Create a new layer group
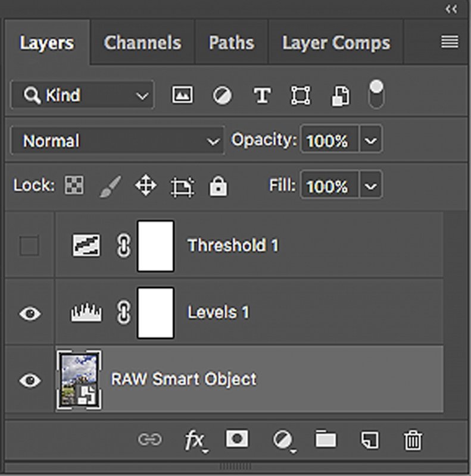The height and width of the screenshot is (476, 471). click(326, 440)
